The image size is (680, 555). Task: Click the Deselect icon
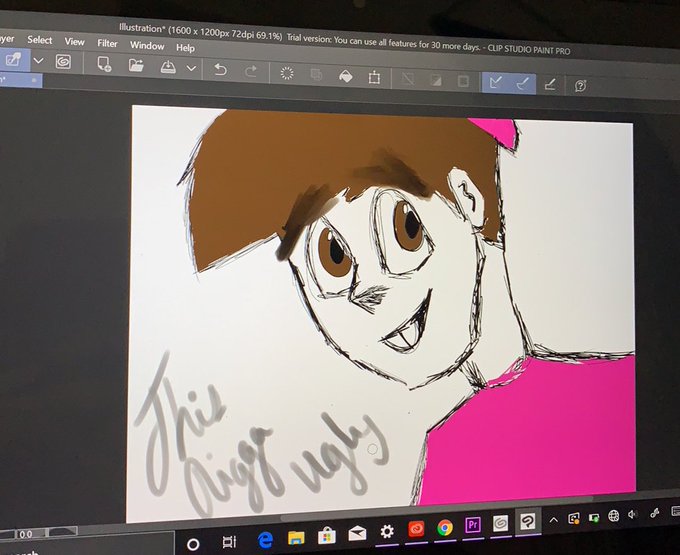407,79
